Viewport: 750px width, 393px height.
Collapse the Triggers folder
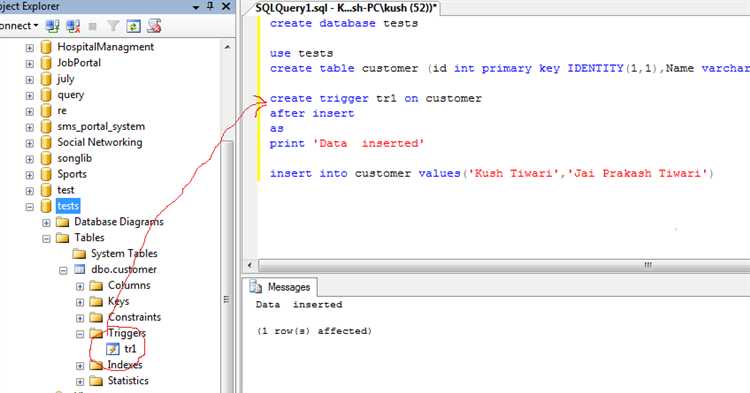(x=80, y=334)
